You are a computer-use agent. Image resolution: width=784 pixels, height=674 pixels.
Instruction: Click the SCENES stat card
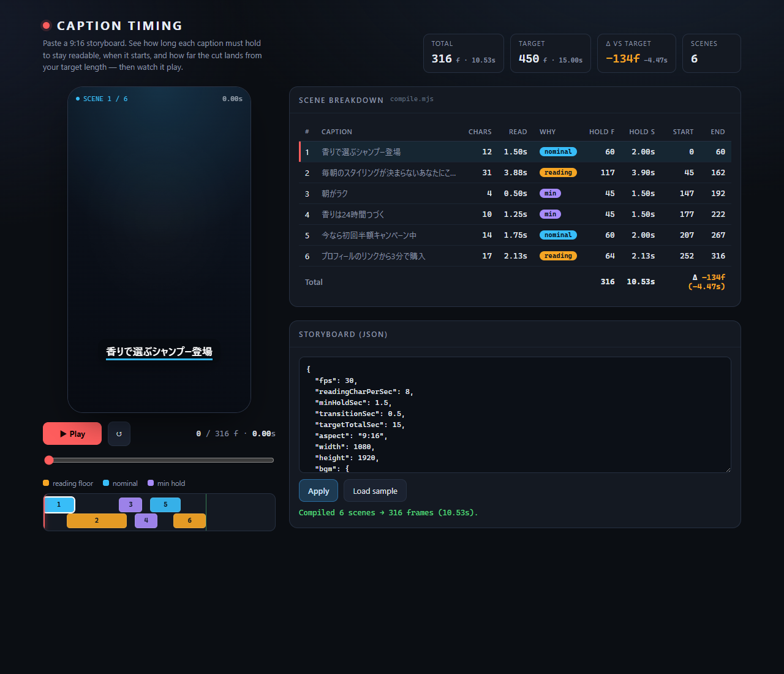(x=712, y=53)
